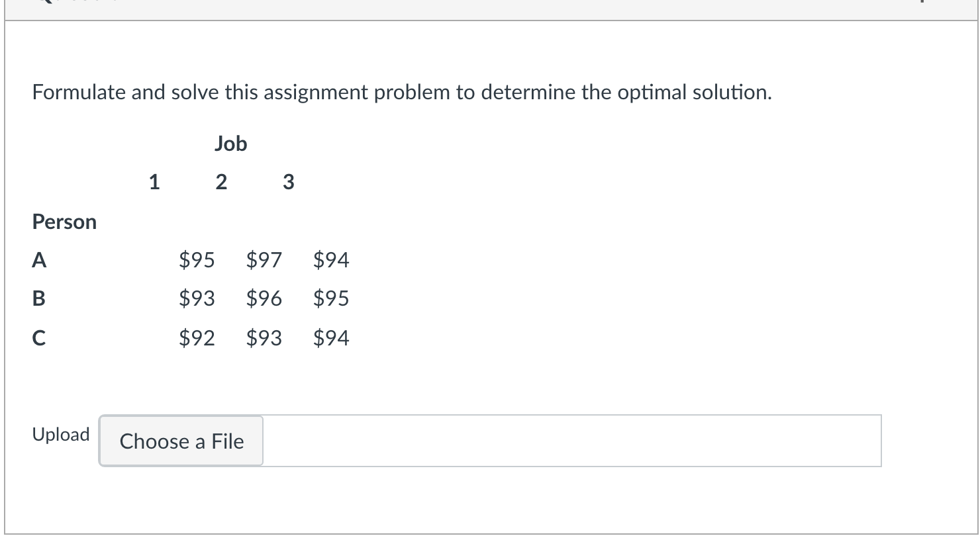Image resolution: width=980 pixels, height=536 pixels.
Task: Click the Job column header label
Action: tap(230, 144)
